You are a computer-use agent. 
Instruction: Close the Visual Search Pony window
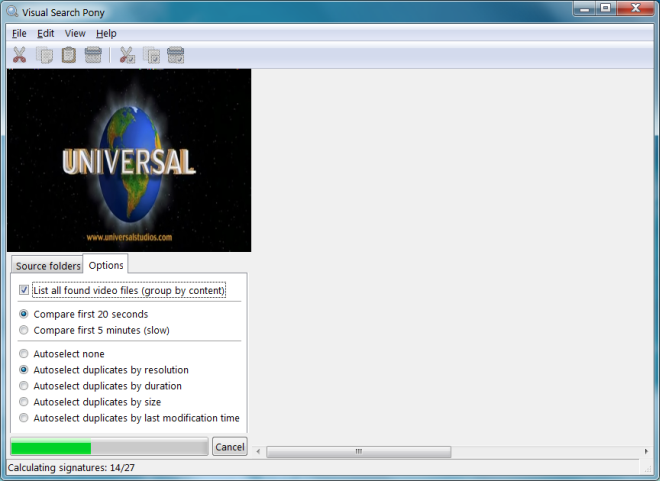[x=636, y=8]
